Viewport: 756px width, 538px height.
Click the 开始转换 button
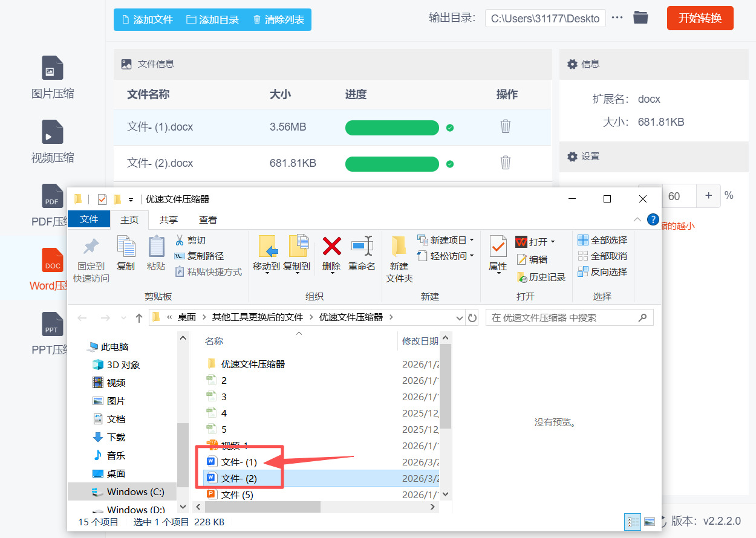pyautogui.click(x=700, y=18)
